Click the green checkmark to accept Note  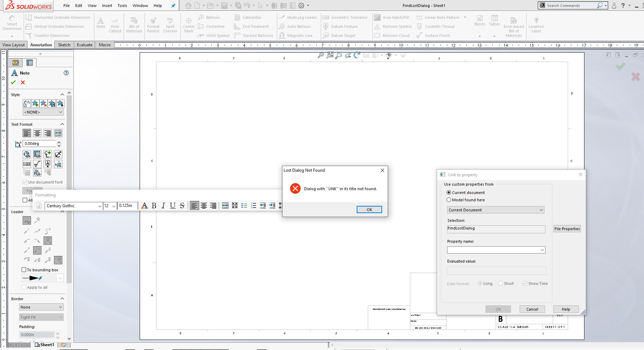tap(13, 82)
